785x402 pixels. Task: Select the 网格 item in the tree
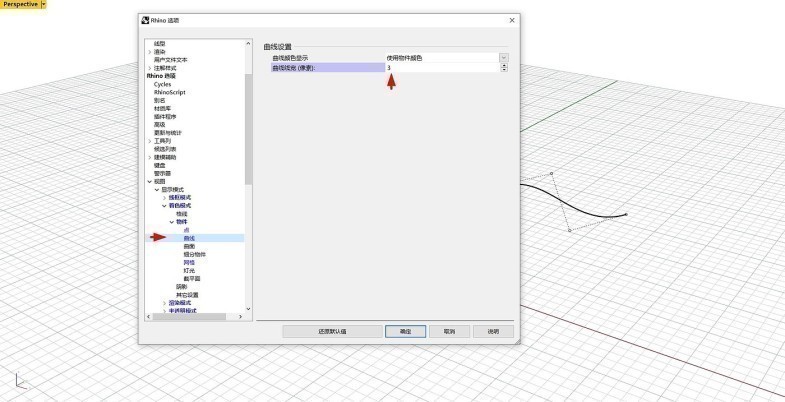pyautogui.click(x=189, y=262)
